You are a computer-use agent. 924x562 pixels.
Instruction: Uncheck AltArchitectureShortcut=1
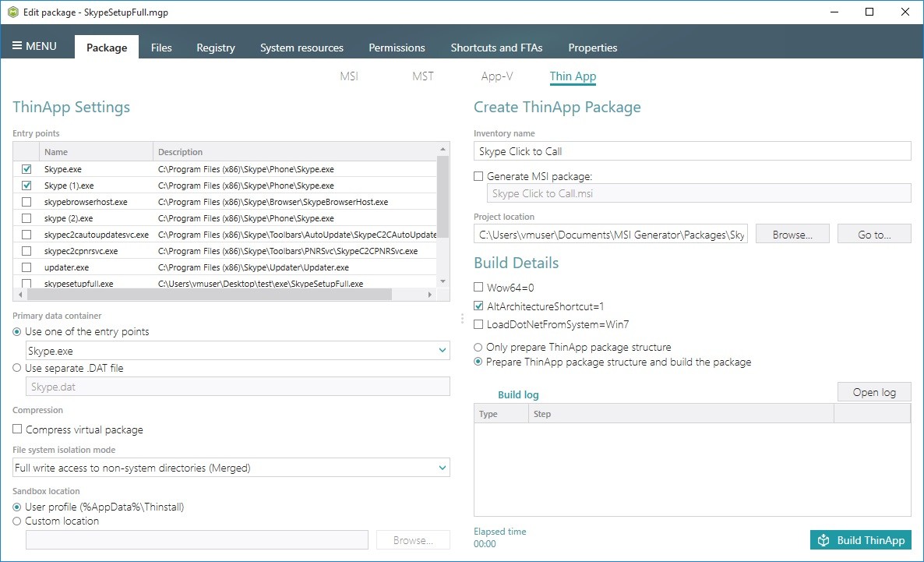pyautogui.click(x=478, y=306)
